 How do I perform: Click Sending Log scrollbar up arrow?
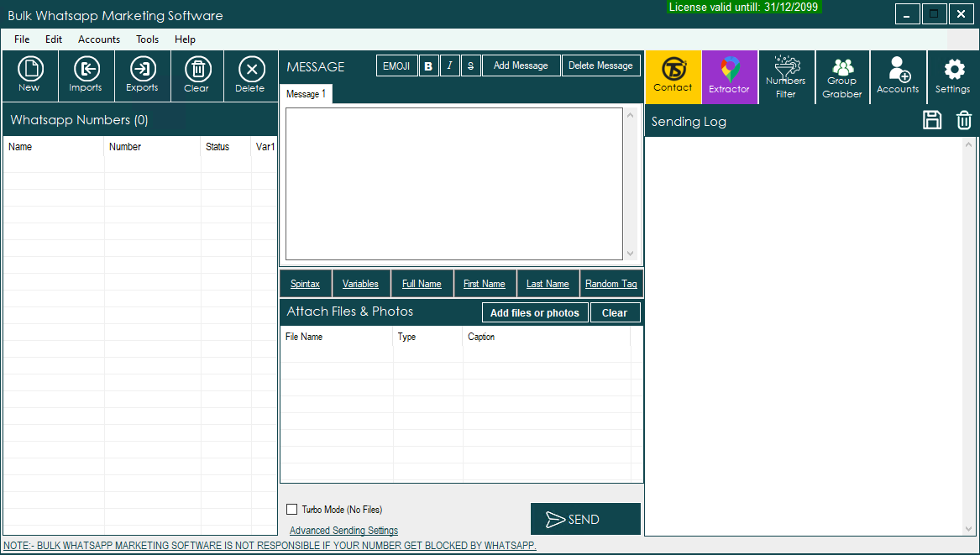[x=969, y=144]
